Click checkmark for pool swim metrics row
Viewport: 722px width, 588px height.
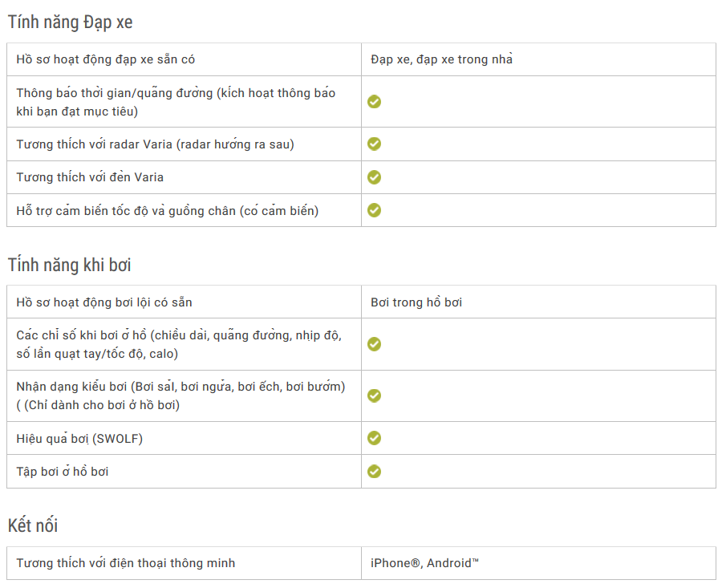coord(374,344)
